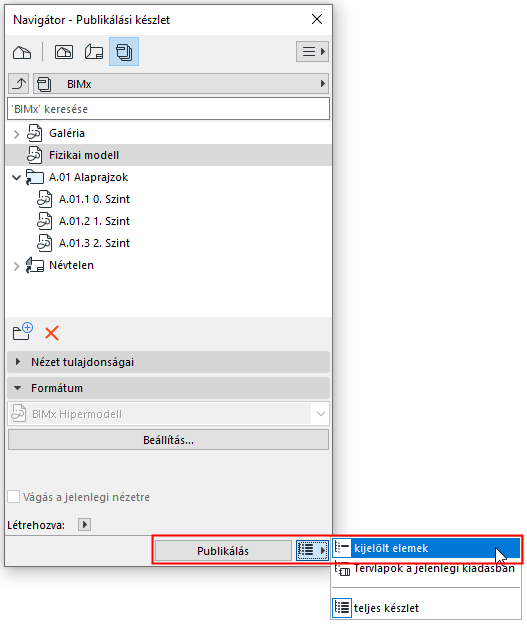Click the Galéria BIMx icon
The image size is (527, 624).
[35, 133]
